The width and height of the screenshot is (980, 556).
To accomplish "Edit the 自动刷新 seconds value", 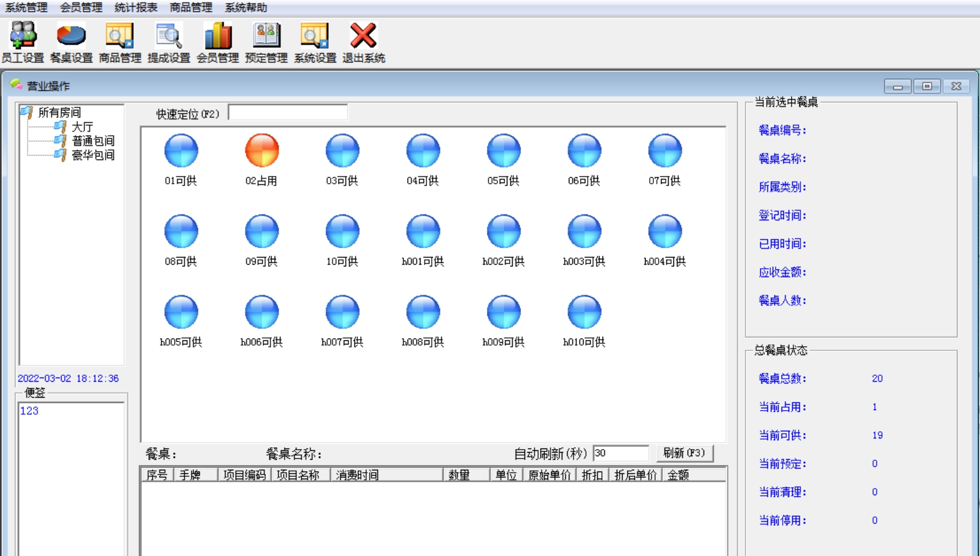I will click(x=621, y=453).
